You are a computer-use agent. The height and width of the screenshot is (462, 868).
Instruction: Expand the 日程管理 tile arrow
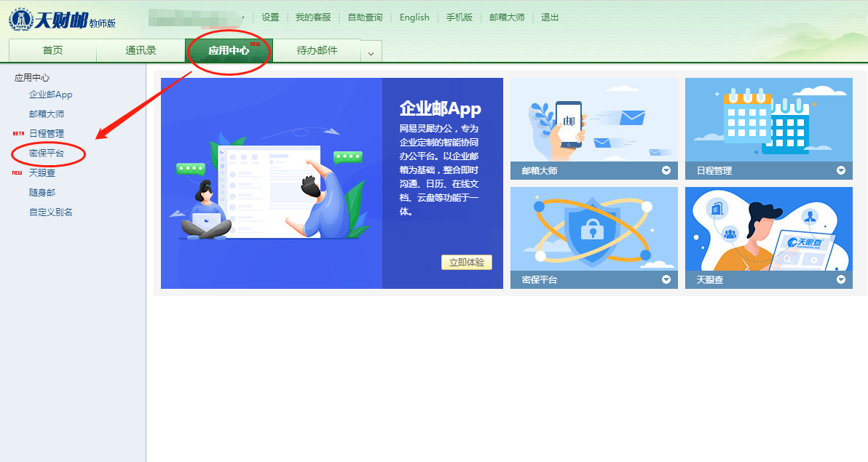click(x=841, y=171)
